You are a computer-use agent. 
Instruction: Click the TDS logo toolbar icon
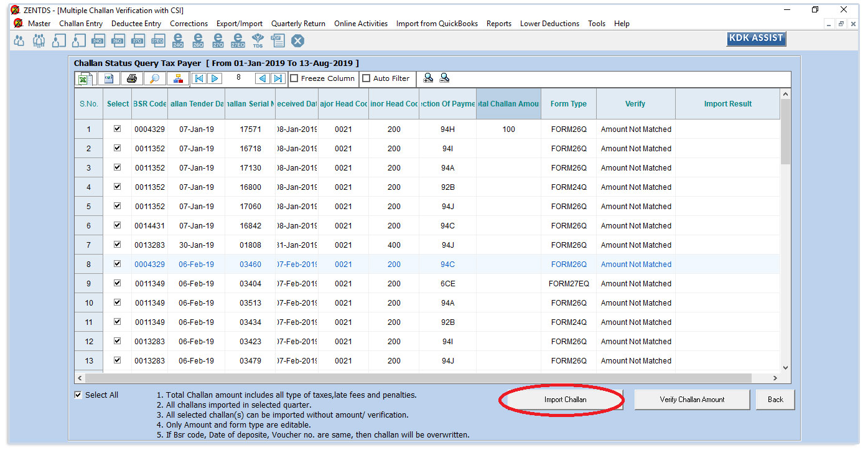tap(258, 41)
